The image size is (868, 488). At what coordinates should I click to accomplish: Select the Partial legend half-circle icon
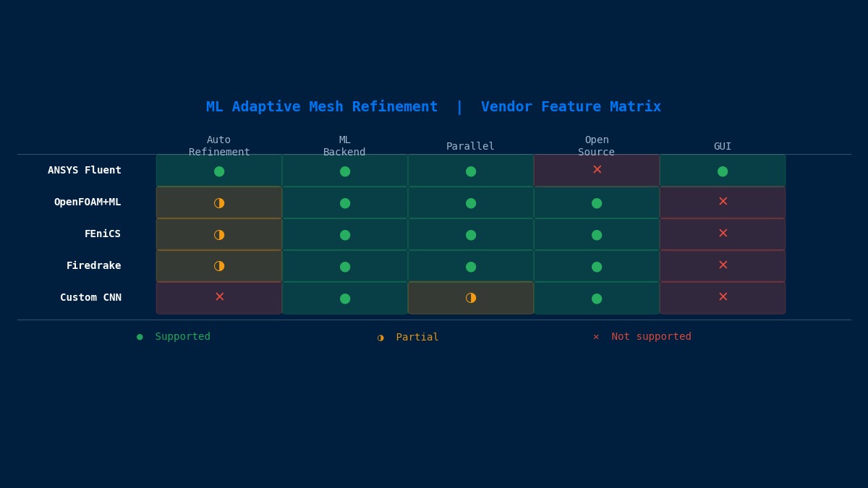click(380, 338)
